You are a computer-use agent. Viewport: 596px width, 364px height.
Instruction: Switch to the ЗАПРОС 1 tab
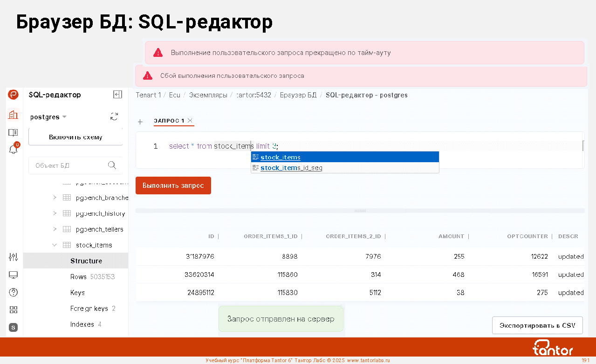point(169,121)
